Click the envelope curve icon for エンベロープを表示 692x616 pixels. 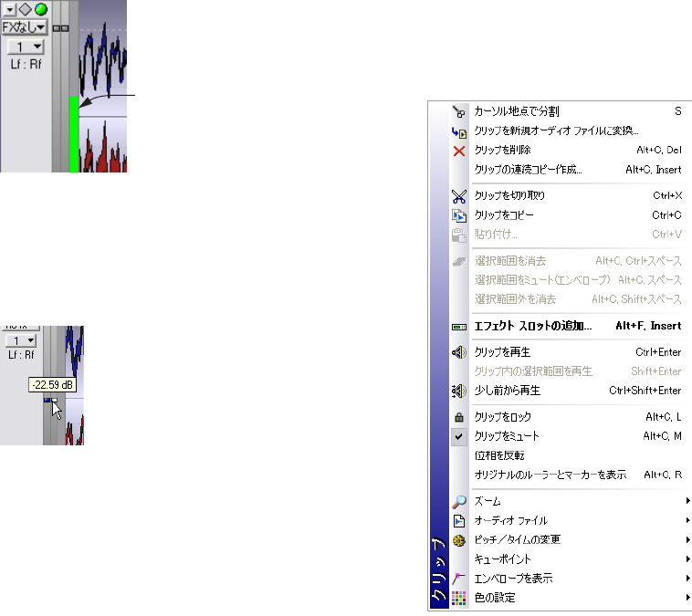pos(459,578)
